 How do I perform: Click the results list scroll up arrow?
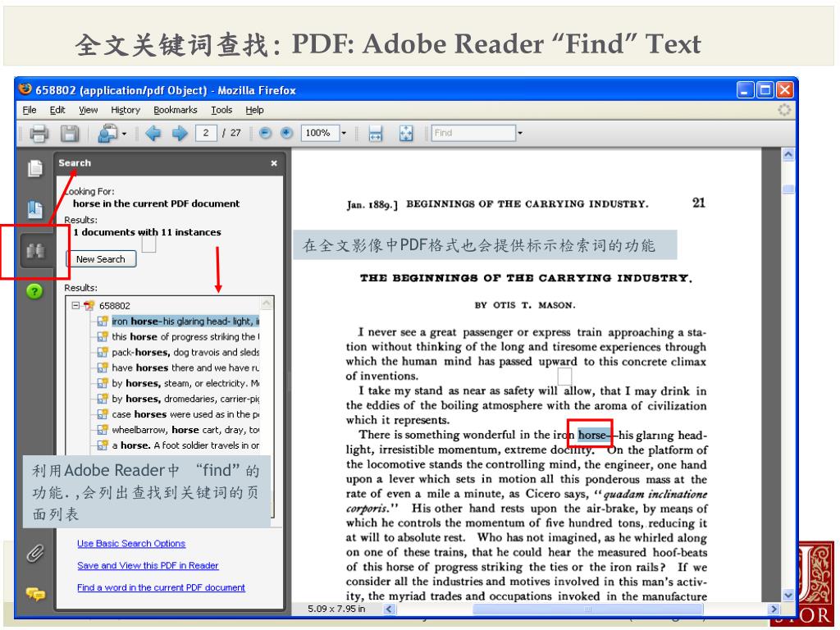[267, 304]
